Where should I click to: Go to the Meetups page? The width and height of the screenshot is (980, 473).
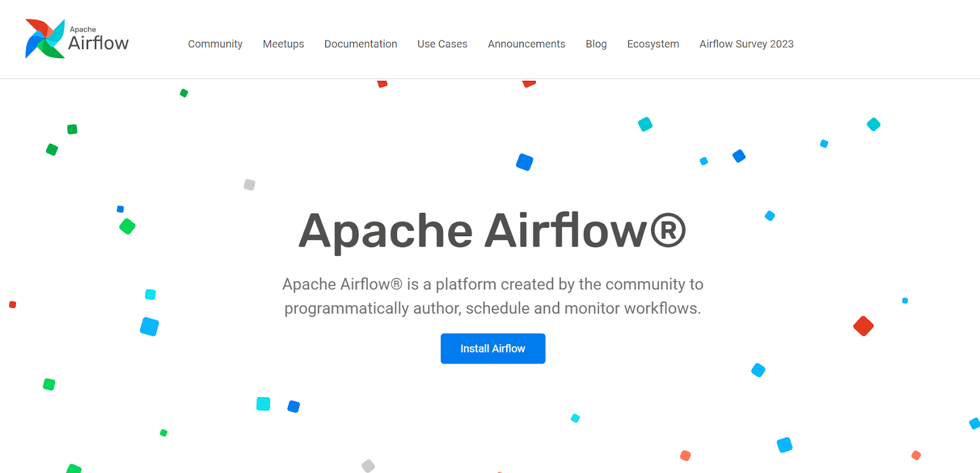click(x=284, y=44)
